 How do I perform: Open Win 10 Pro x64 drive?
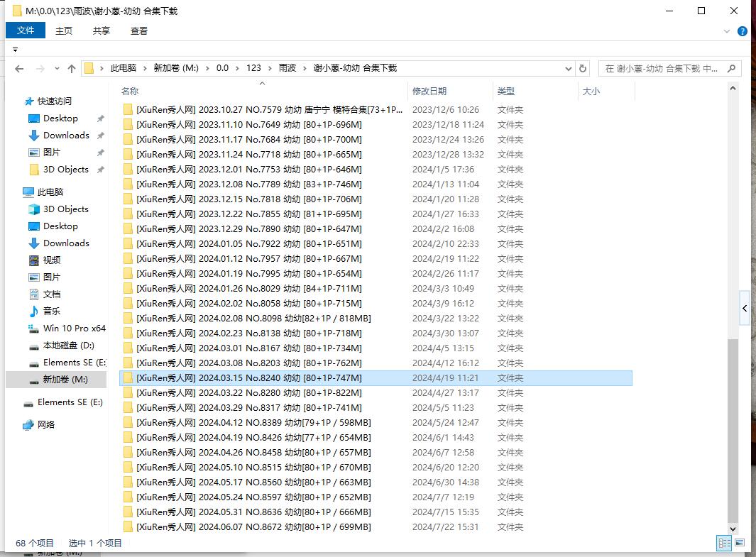pyautogui.click(x=75, y=329)
